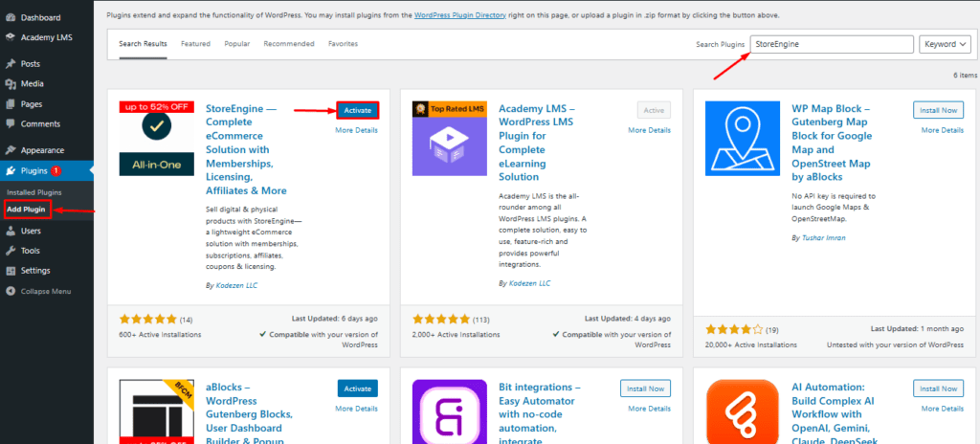Click the Appearance paintbrush icon

pos(10,150)
